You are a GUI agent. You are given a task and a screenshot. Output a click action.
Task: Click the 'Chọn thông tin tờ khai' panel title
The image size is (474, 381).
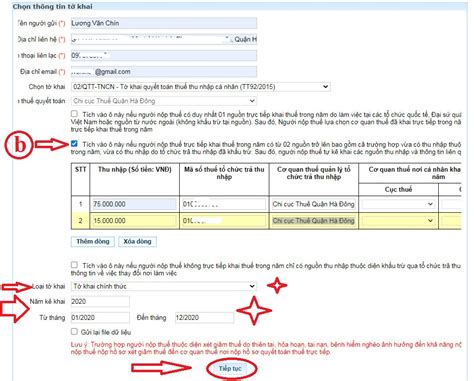tap(53, 6)
